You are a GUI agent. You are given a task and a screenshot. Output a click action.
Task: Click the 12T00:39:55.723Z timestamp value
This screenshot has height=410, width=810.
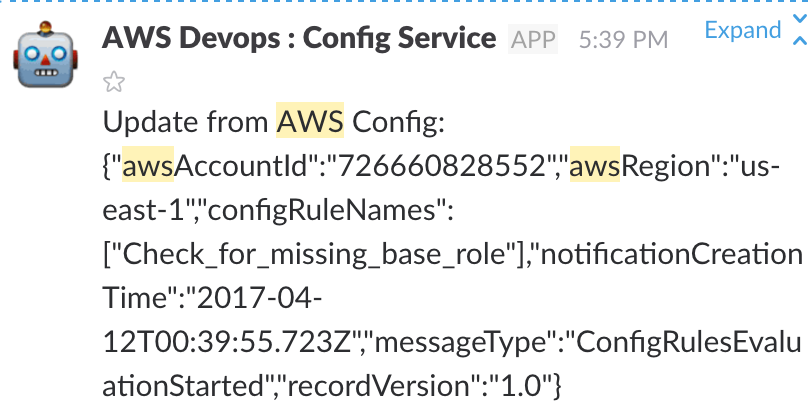click(232, 341)
